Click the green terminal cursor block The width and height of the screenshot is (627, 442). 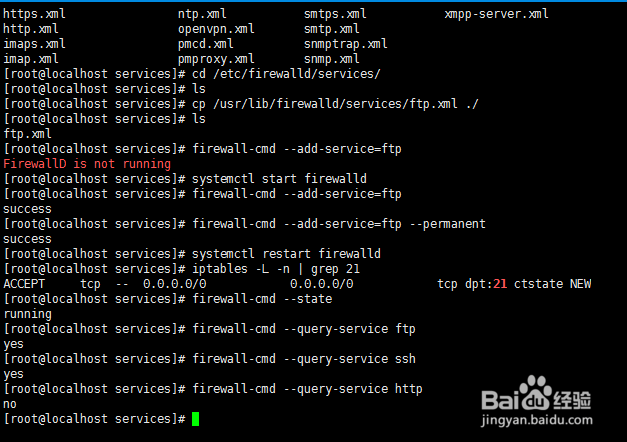[x=195, y=418]
